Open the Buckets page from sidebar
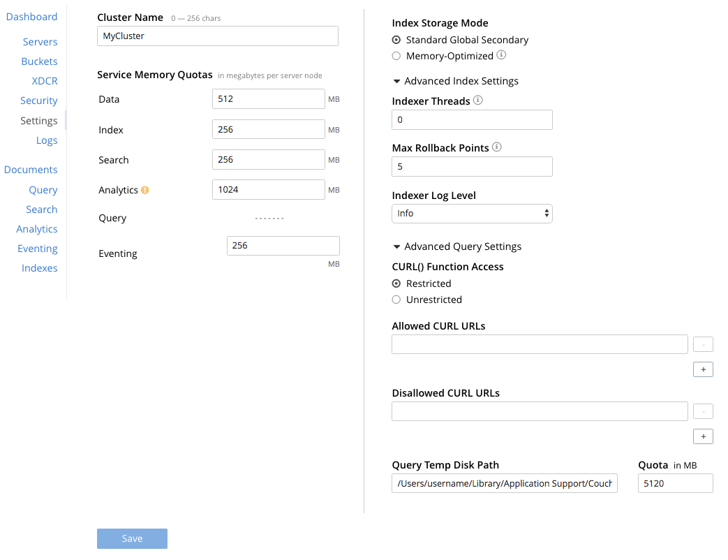Image resolution: width=728 pixels, height=560 pixels. tap(39, 61)
